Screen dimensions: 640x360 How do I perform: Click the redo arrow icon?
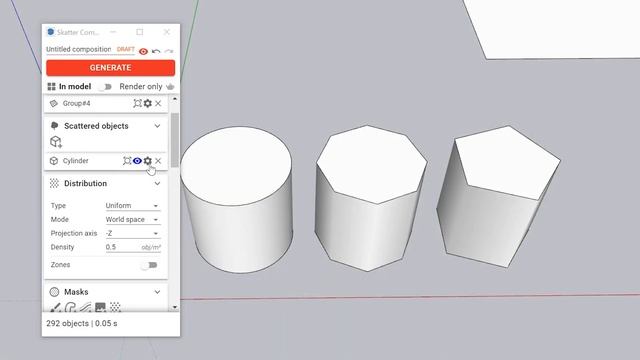169,51
